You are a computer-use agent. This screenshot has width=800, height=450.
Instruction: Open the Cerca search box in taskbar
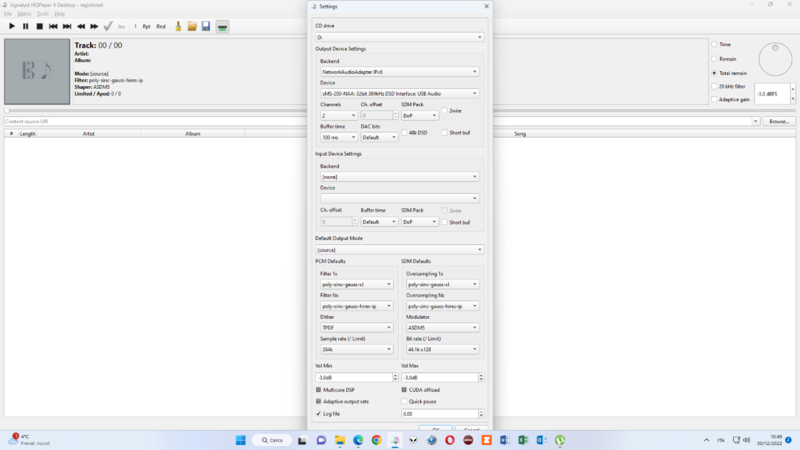tap(272, 440)
